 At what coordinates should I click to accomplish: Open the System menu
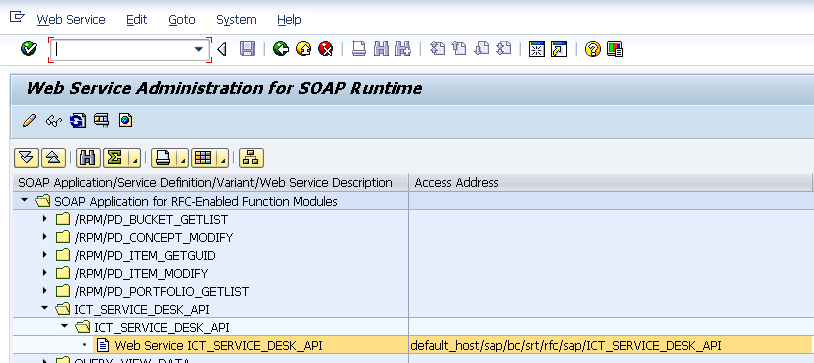(236, 20)
